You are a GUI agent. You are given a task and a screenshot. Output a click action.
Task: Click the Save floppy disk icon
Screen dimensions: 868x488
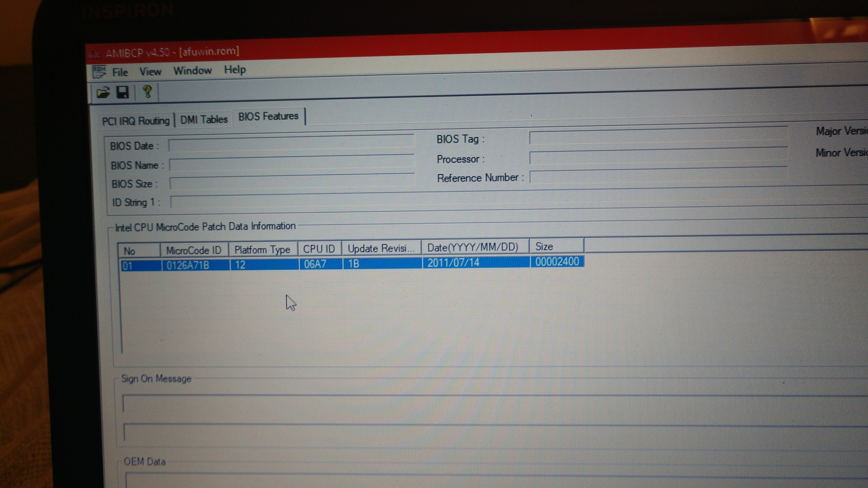[x=123, y=92]
